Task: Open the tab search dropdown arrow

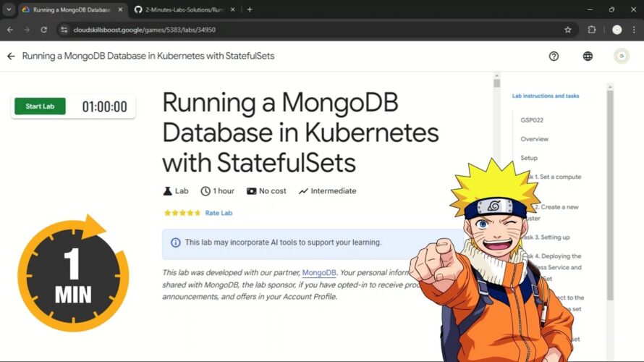Action: pyautogui.click(x=9, y=9)
